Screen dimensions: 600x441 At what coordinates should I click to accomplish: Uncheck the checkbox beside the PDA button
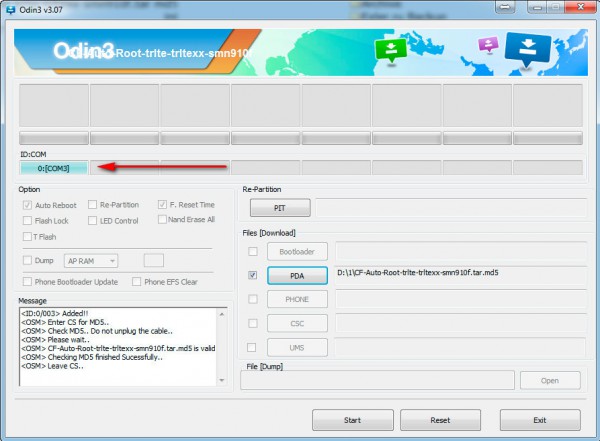coord(253,275)
